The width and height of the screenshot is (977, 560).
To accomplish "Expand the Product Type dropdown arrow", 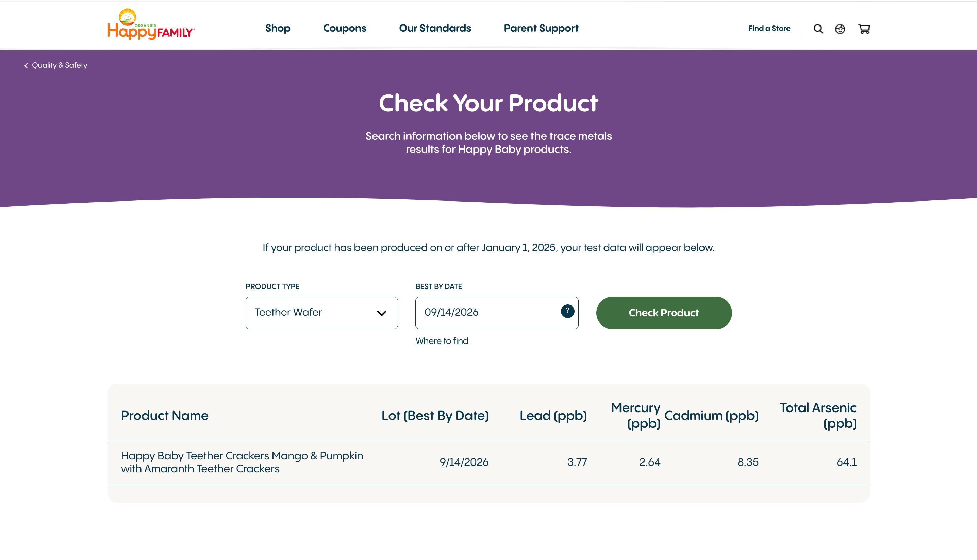I will (381, 313).
